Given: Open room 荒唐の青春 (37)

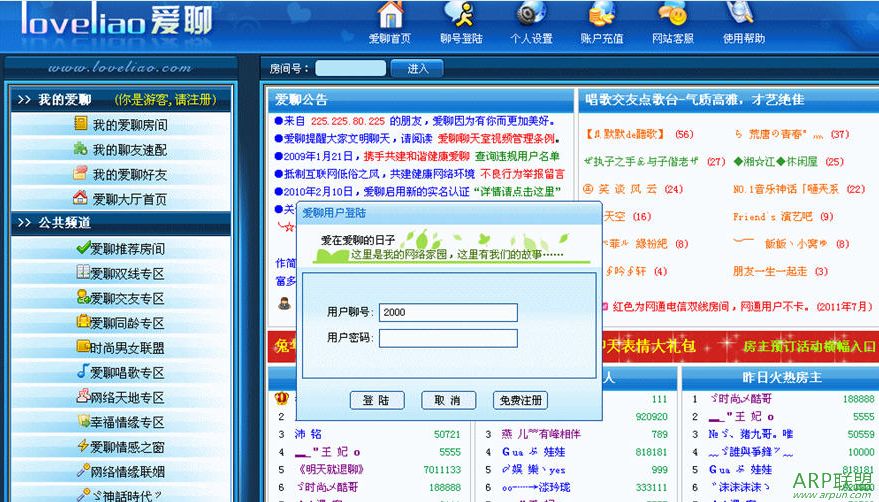Looking at the screenshot, I should coord(792,134).
